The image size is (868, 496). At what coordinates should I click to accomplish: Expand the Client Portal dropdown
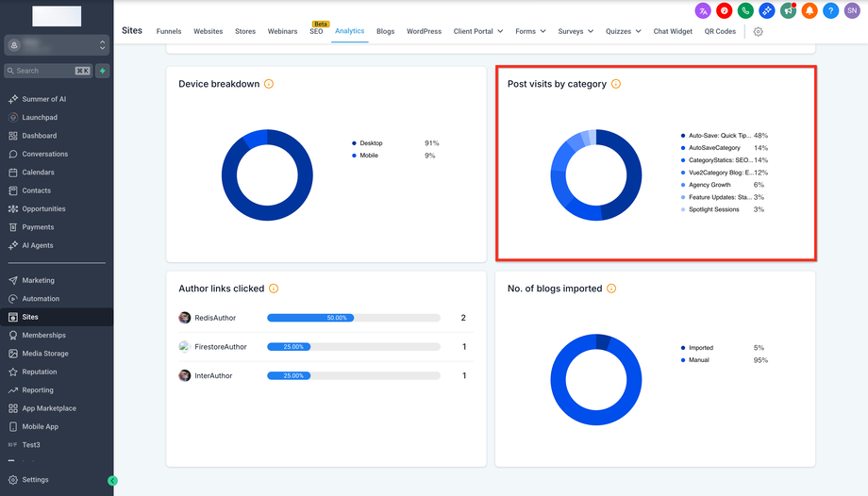click(x=478, y=31)
